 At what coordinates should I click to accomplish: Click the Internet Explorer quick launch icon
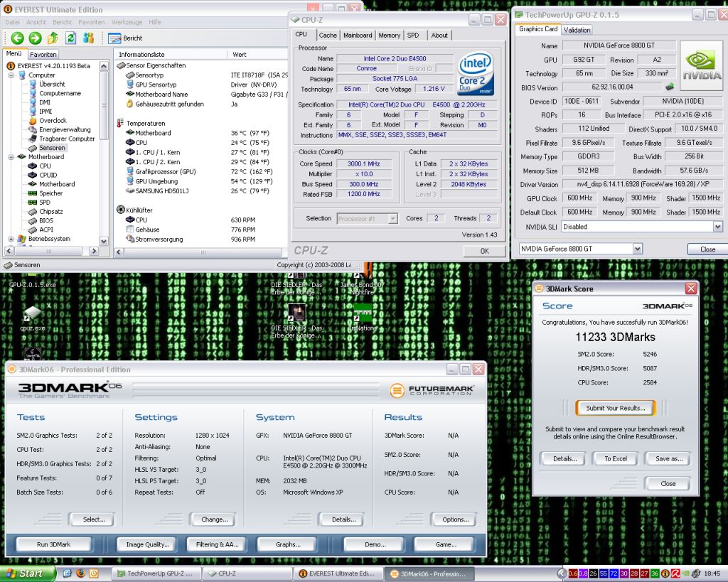tap(68, 573)
